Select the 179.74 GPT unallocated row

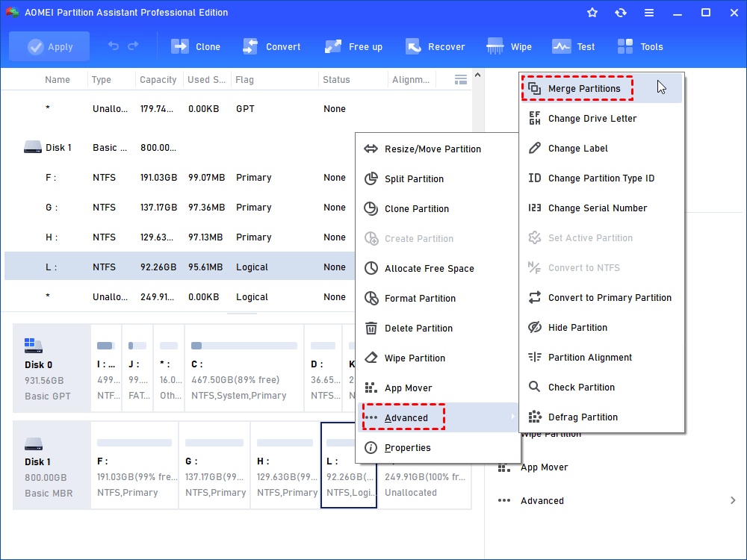238,108
